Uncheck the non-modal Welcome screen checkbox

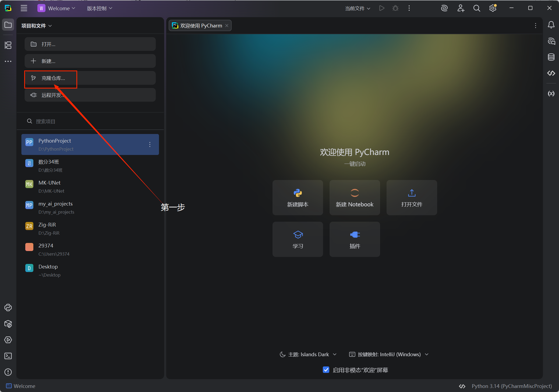[326, 370]
